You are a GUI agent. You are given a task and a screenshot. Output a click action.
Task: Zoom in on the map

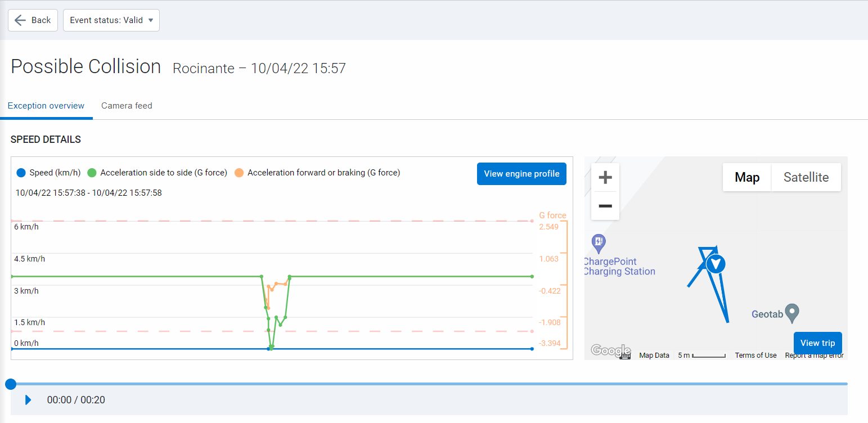point(605,178)
